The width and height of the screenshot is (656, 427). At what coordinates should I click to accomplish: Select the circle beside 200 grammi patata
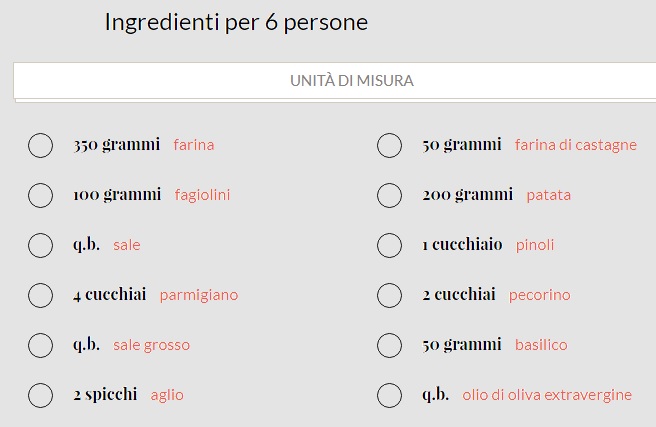[x=389, y=195]
